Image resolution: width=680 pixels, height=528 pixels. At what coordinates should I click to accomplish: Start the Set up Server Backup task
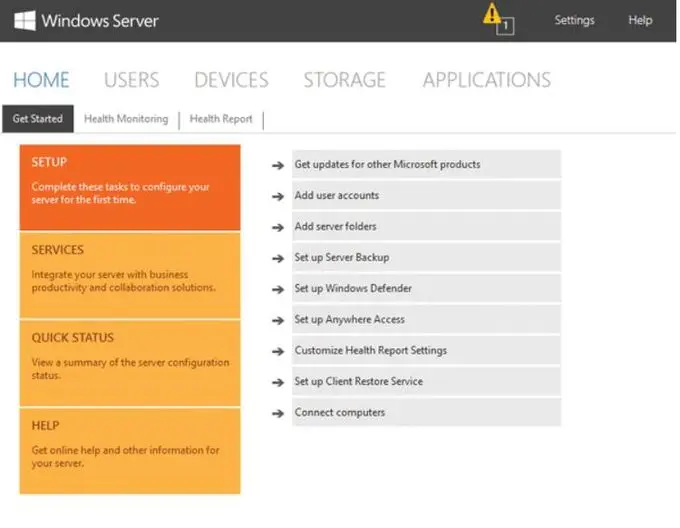pos(426,257)
